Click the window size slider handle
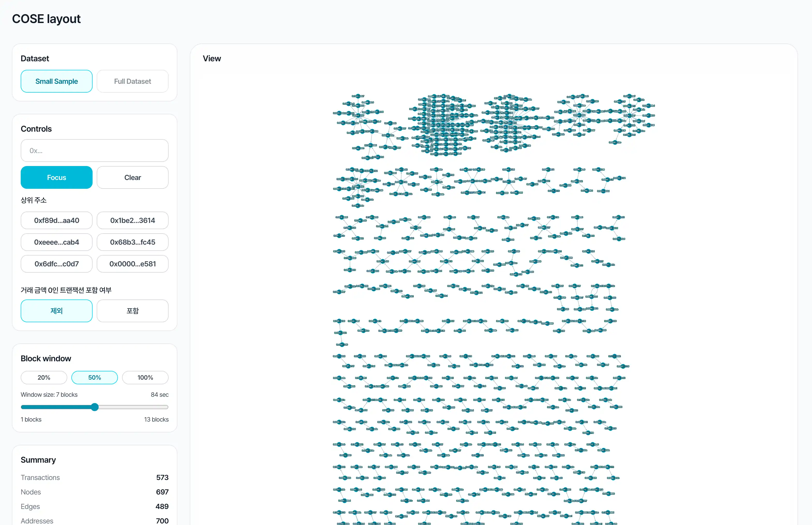This screenshot has width=812, height=525. point(95,407)
